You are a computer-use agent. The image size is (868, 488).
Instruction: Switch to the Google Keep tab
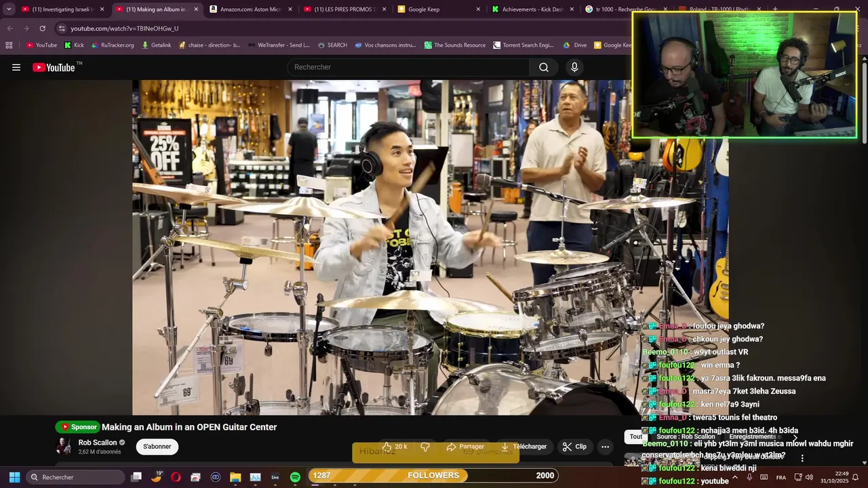click(x=438, y=9)
